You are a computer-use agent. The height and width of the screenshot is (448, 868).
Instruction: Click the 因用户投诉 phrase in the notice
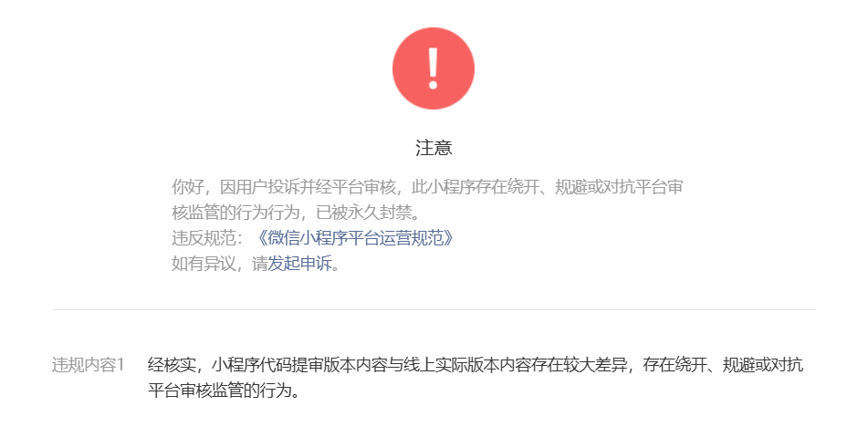pos(259,187)
